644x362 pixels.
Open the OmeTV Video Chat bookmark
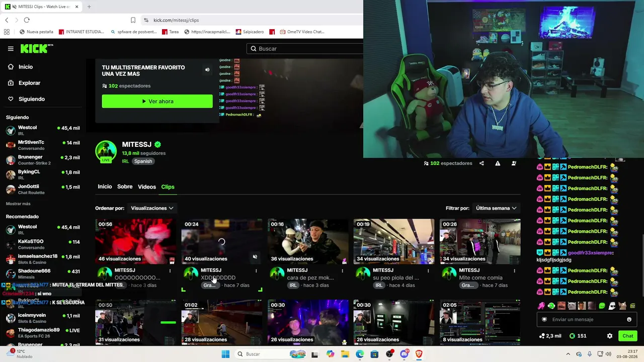point(301,32)
